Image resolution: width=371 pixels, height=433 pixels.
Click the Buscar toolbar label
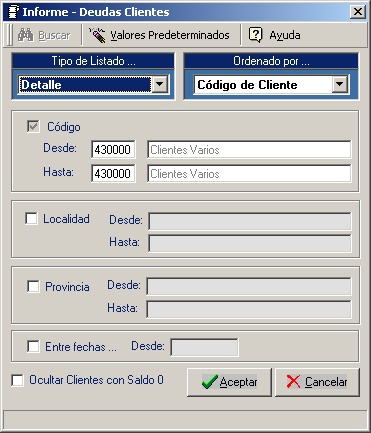54,35
